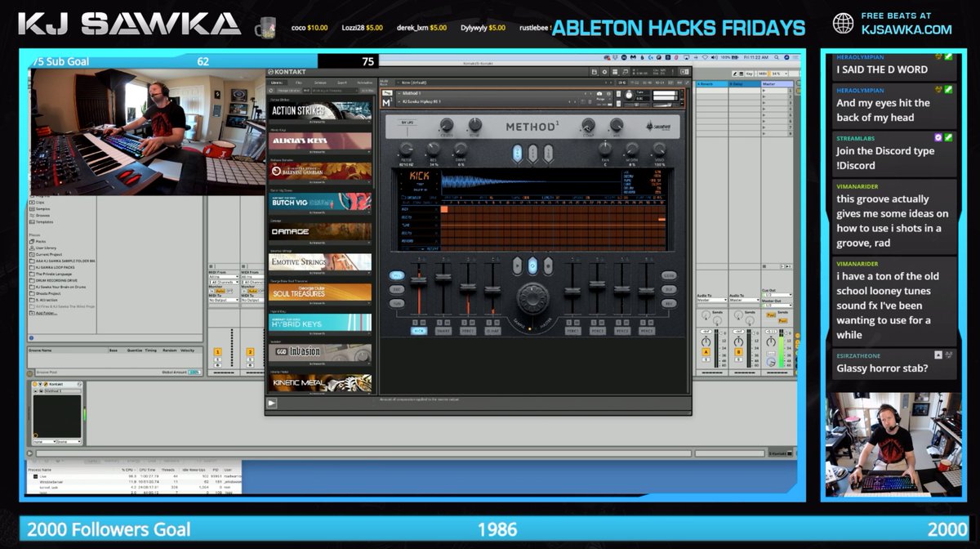
Task: Click the large Sample/Master center knob
Action: 533,297
